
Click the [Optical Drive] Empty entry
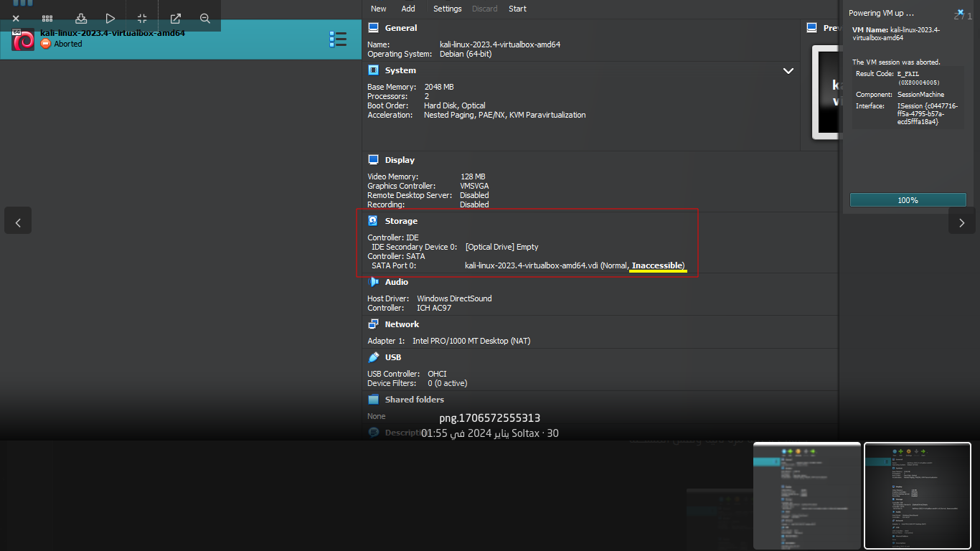pyautogui.click(x=501, y=247)
